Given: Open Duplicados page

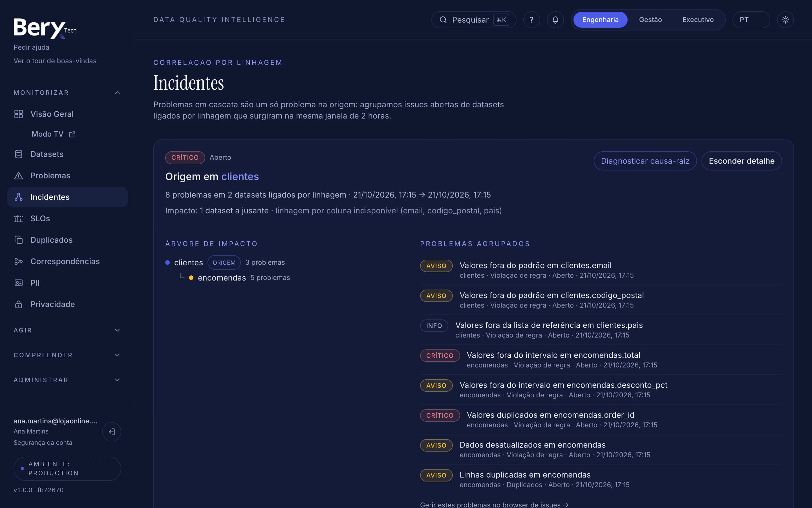Looking at the screenshot, I should (x=67, y=240).
